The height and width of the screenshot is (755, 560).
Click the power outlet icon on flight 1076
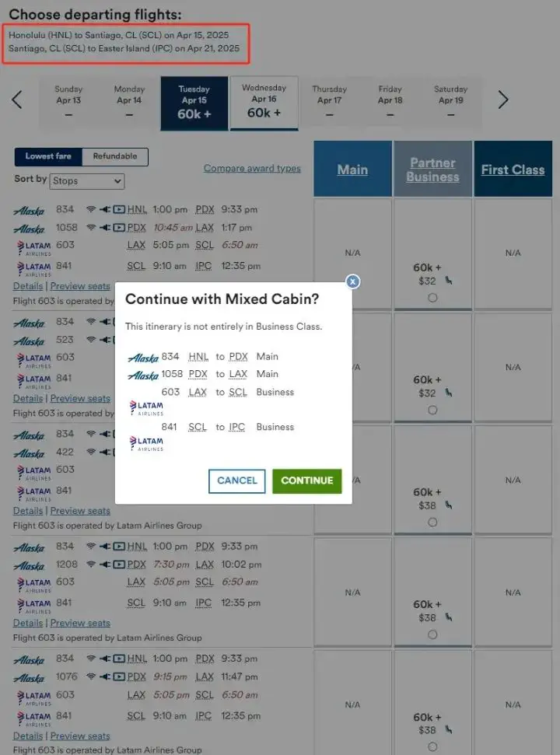click(x=104, y=677)
